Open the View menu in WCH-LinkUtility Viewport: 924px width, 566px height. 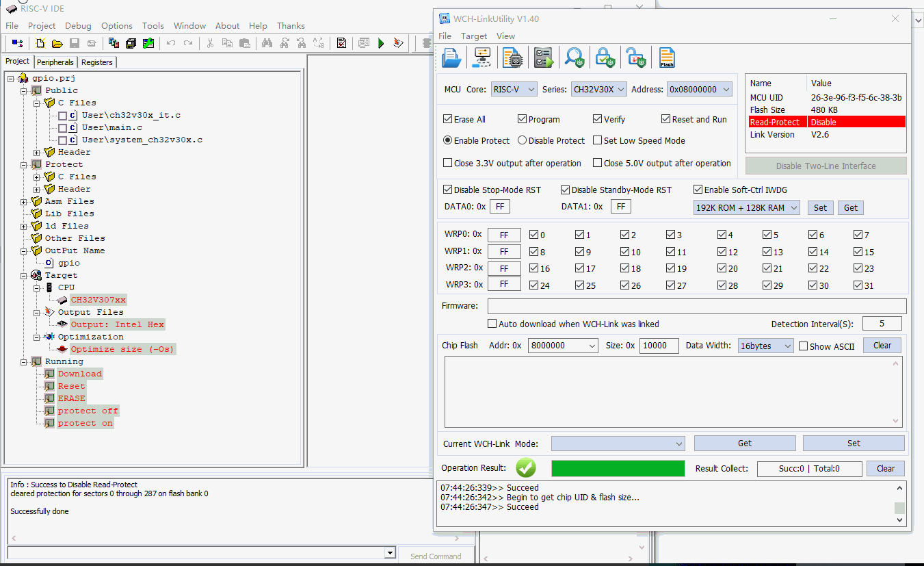[505, 36]
